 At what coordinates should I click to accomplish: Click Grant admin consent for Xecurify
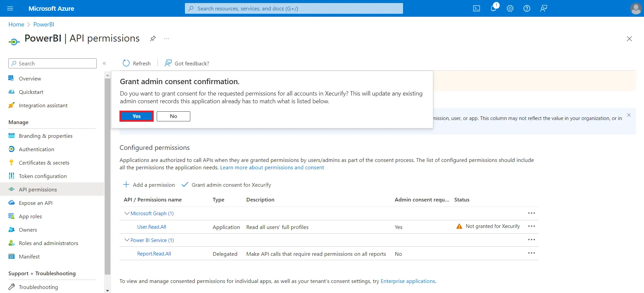point(226,185)
